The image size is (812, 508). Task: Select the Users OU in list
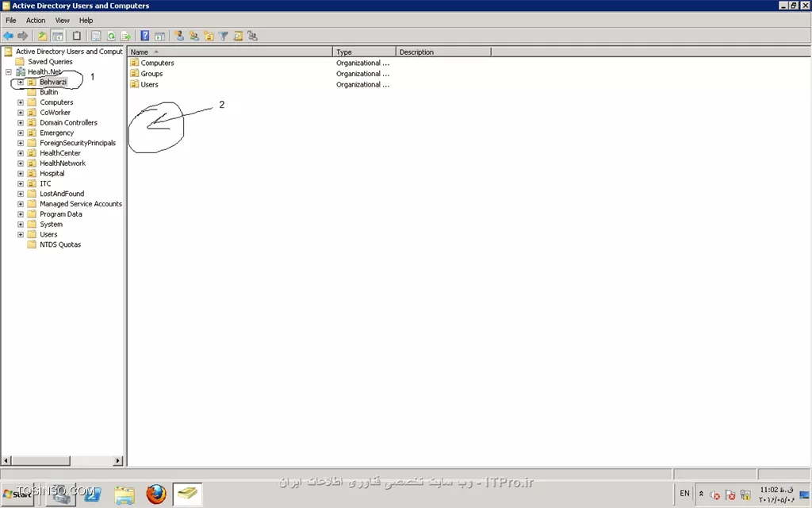149,84
